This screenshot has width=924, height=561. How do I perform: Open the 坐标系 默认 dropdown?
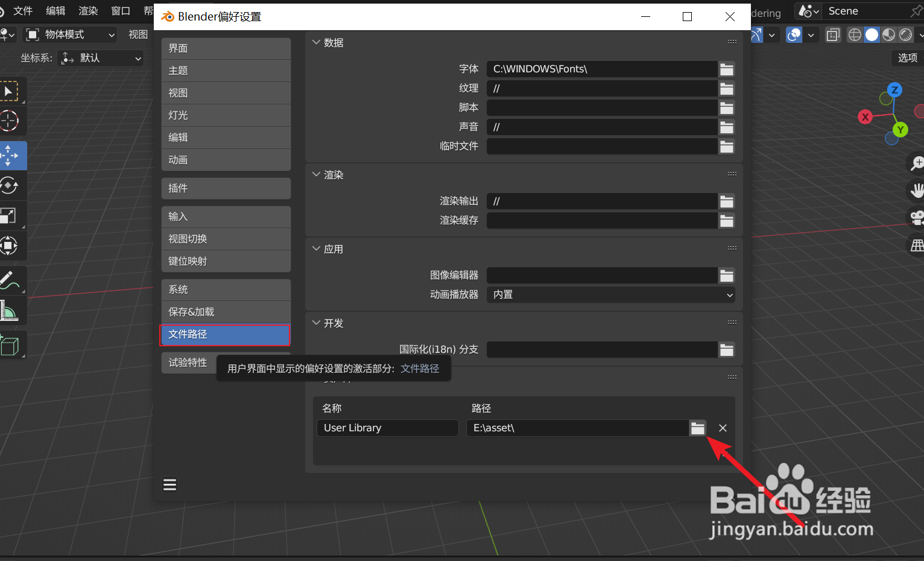click(101, 59)
